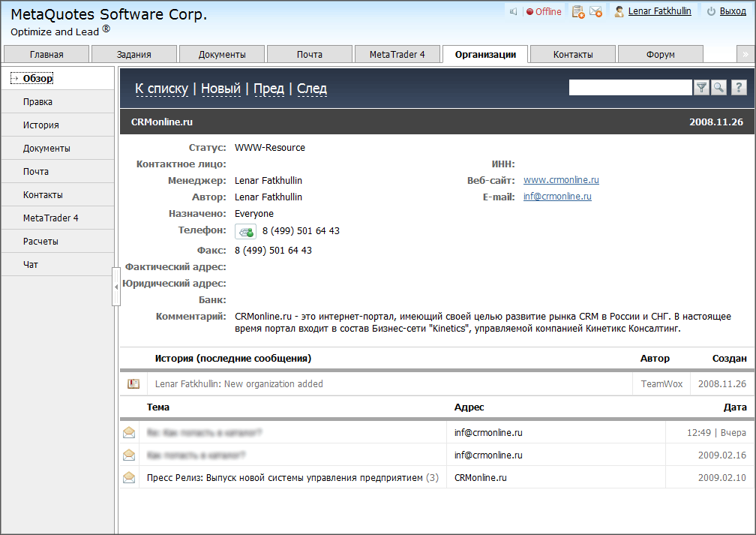Switch to the Главная tab
This screenshot has height=535, width=756.
(x=46, y=55)
